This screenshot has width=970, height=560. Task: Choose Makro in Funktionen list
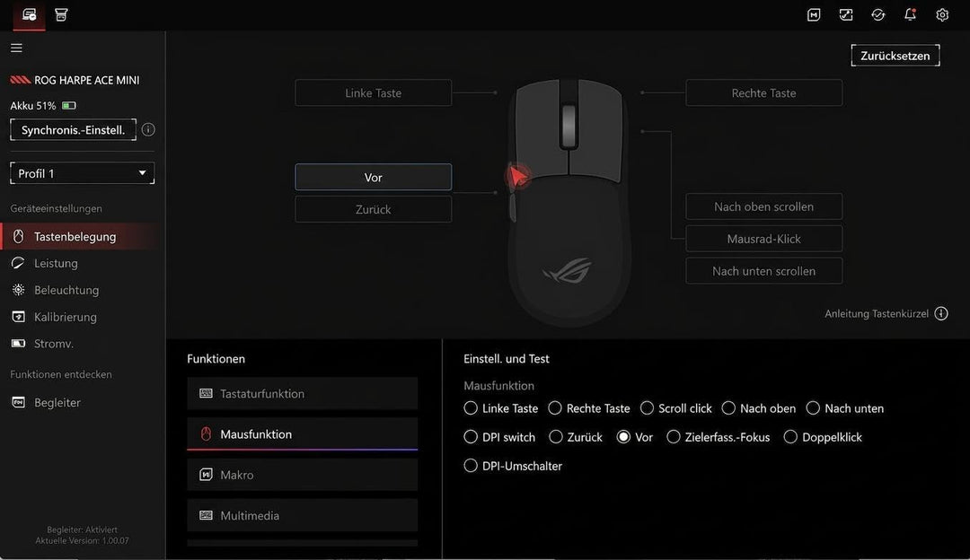click(x=302, y=475)
